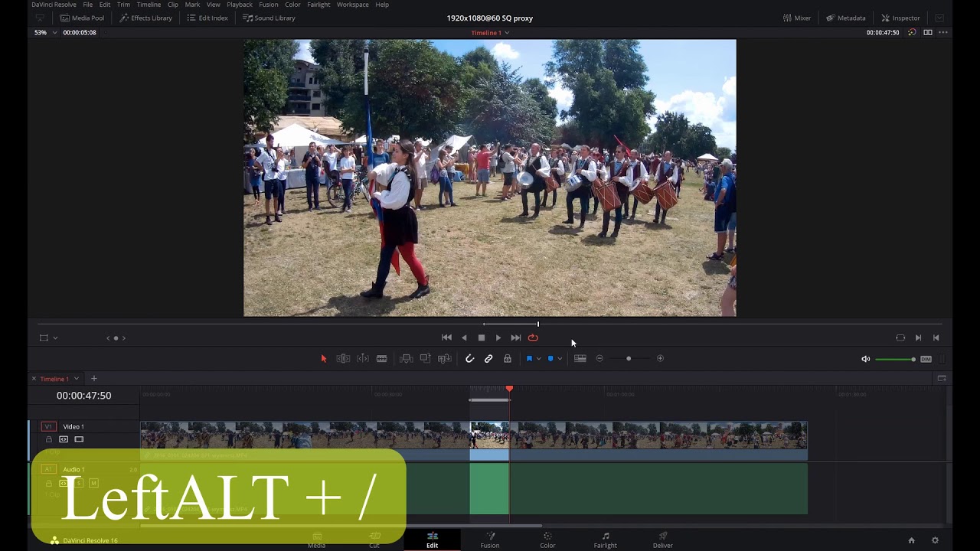Stop playback in the viewer
The height and width of the screenshot is (551, 980).
click(x=482, y=337)
